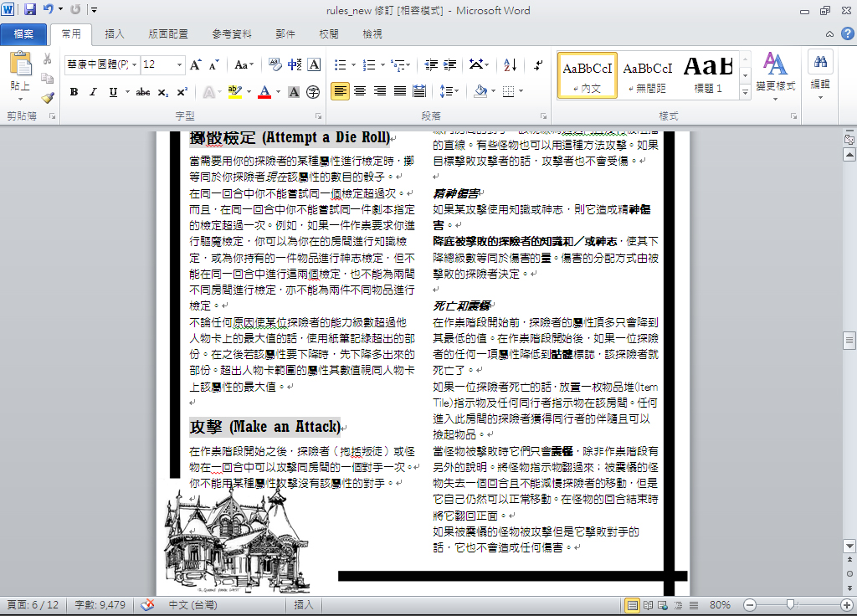Open 變更樣式 Change Styles button
Viewport: 857px width, 616px height.
pyautogui.click(x=775, y=76)
